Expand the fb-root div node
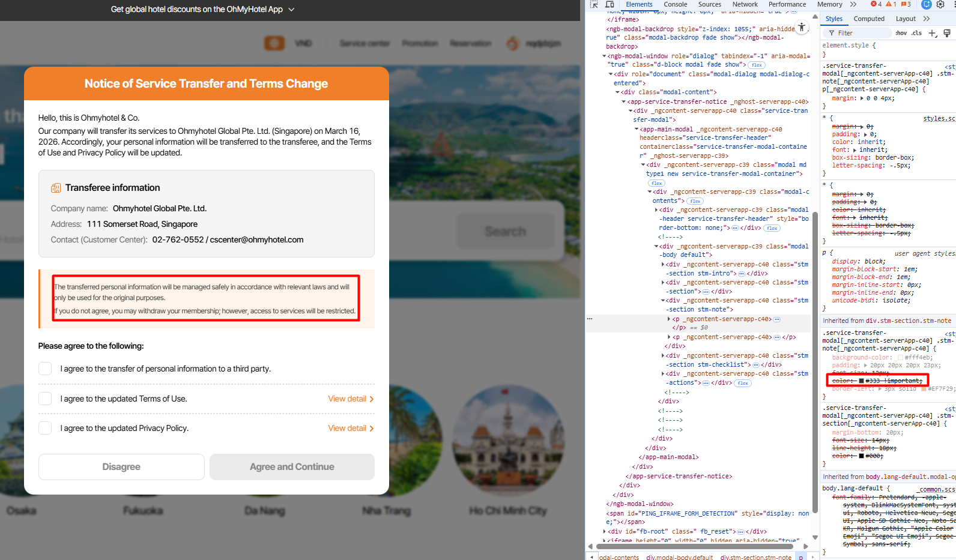This screenshot has height=560, width=956. (604, 532)
